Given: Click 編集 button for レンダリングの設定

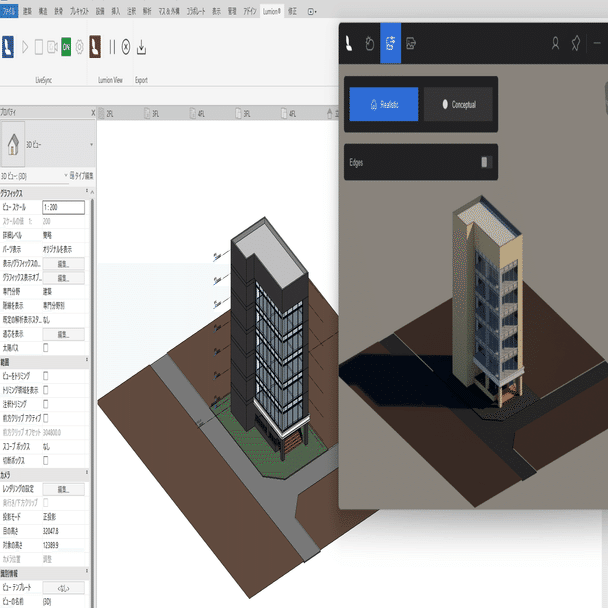Looking at the screenshot, I should pos(64,489).
